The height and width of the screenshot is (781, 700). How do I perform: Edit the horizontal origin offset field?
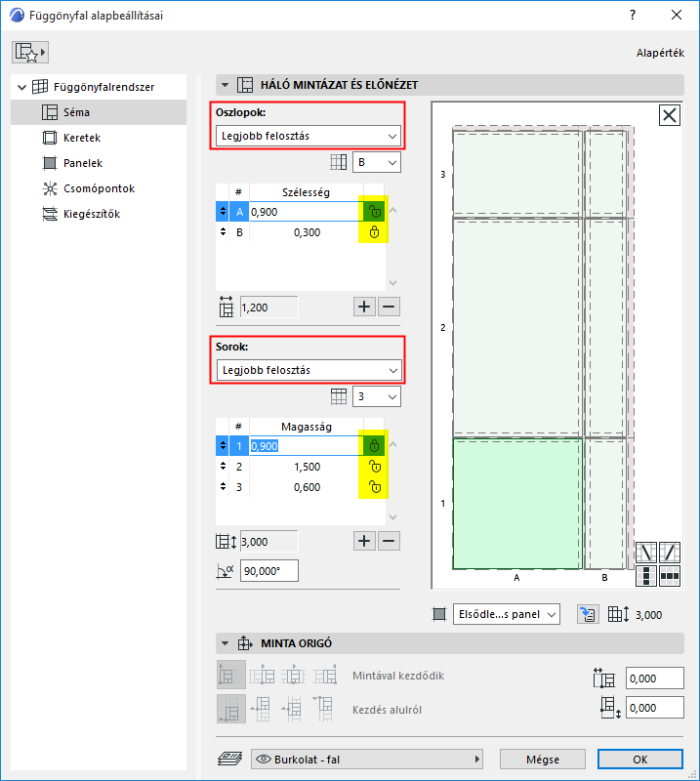[655, 678]
